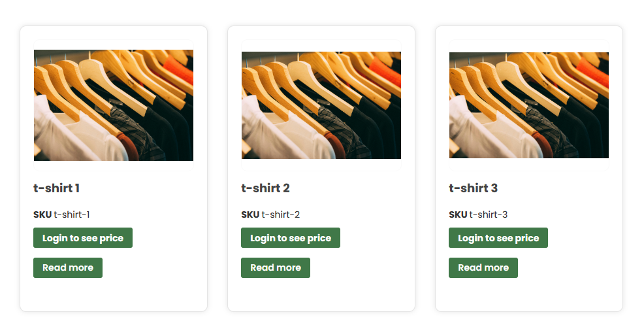Open the t-shirt 1 product image
The width and height of the screenshot is (644, 325).
[x=113, y=105]
